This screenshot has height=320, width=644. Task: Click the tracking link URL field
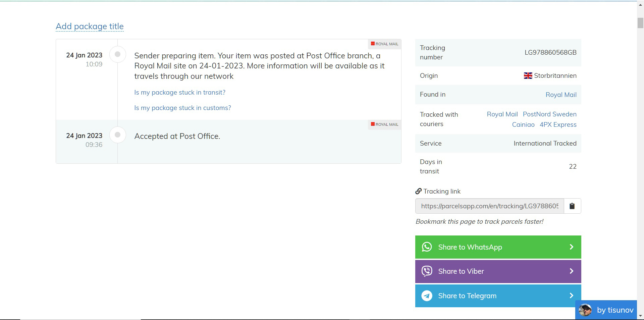tap(489, 206)
